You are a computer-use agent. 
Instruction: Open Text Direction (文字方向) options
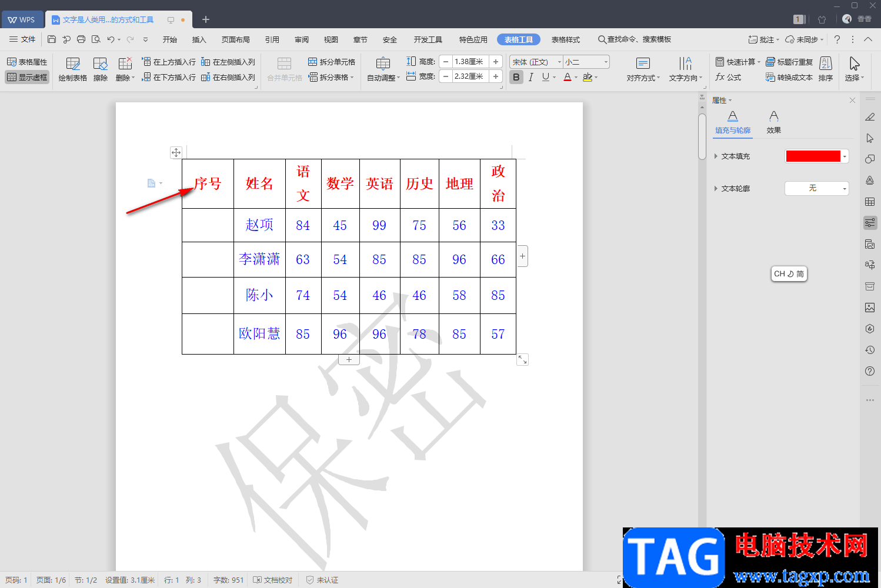click(x=686, y=69)
